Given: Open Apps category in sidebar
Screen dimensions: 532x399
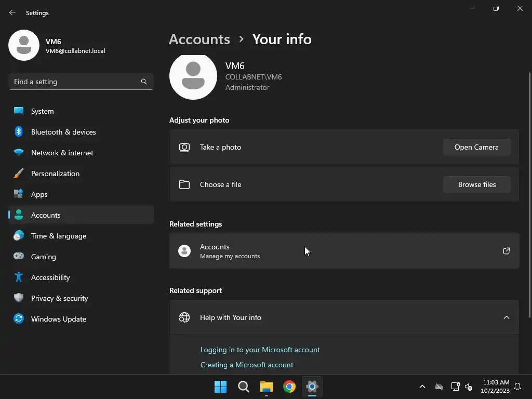Looking at the screenshot, I should pyautogui.click(x=81, y=194).
